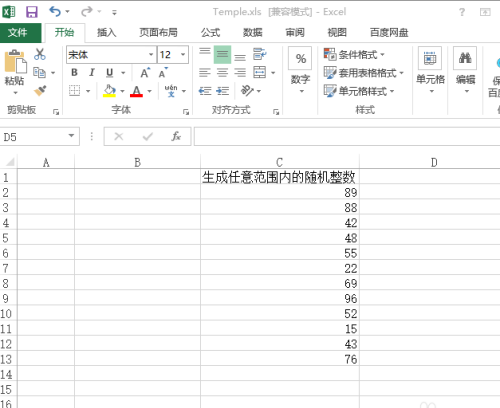
Task: Click in the formula bar input
Action: coord(347,136)
